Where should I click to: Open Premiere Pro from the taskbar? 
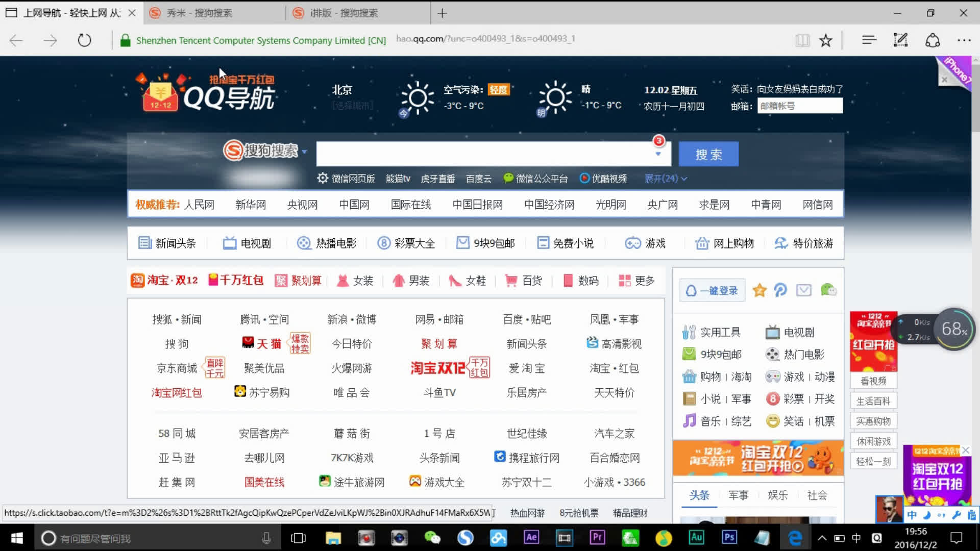(597, 537)
